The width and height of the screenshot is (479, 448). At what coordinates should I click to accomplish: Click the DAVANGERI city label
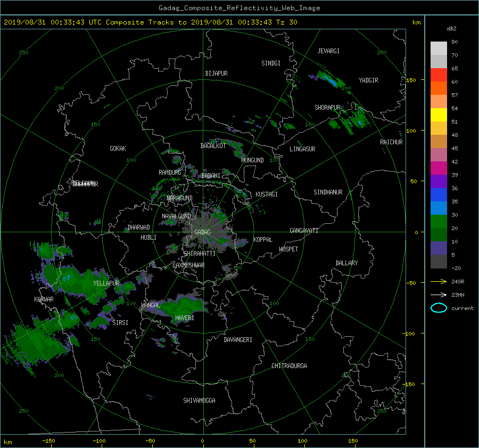point(238,340)
